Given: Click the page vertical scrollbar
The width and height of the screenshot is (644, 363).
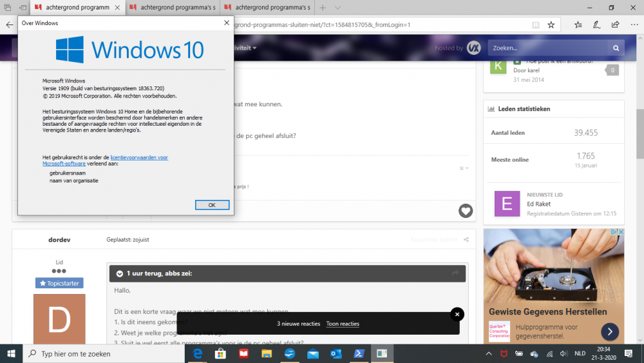Looking at the screenshot, I should point(640,133).
